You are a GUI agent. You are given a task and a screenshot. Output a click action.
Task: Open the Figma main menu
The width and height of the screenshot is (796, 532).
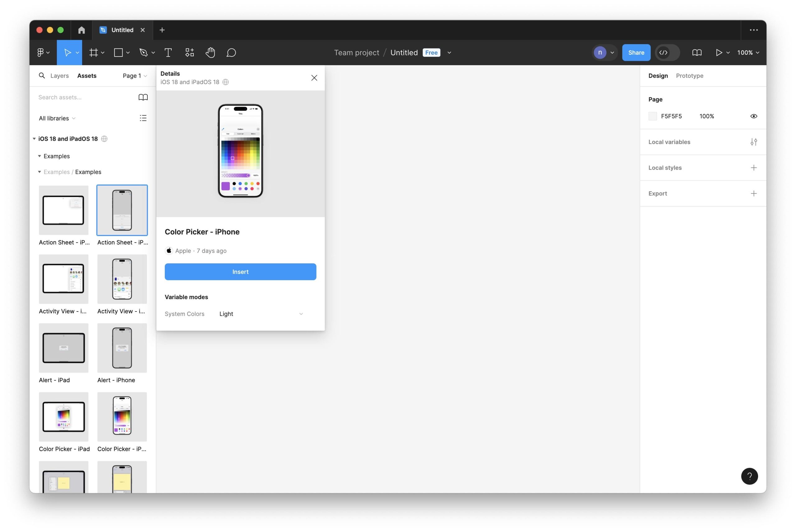(43, 52)
